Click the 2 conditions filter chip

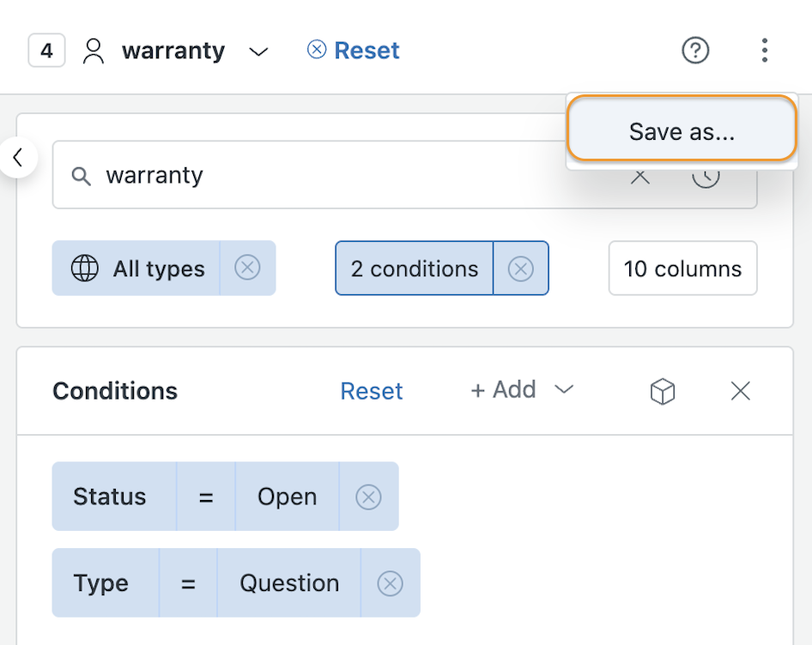415,268
